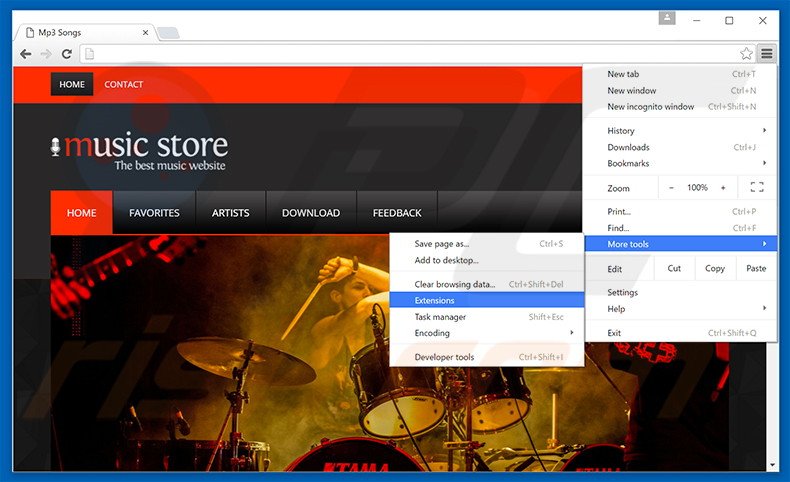Open Settings from Chrome menu
Image resolution: width=790 pixels, height=482 pixels.
(x=680, y=293)
